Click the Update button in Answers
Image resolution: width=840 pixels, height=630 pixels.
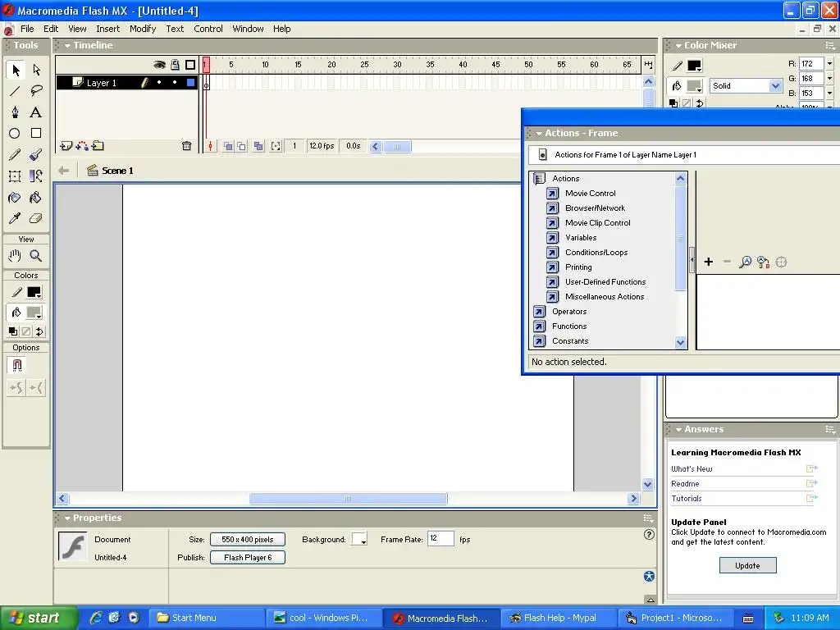(747, 566)
